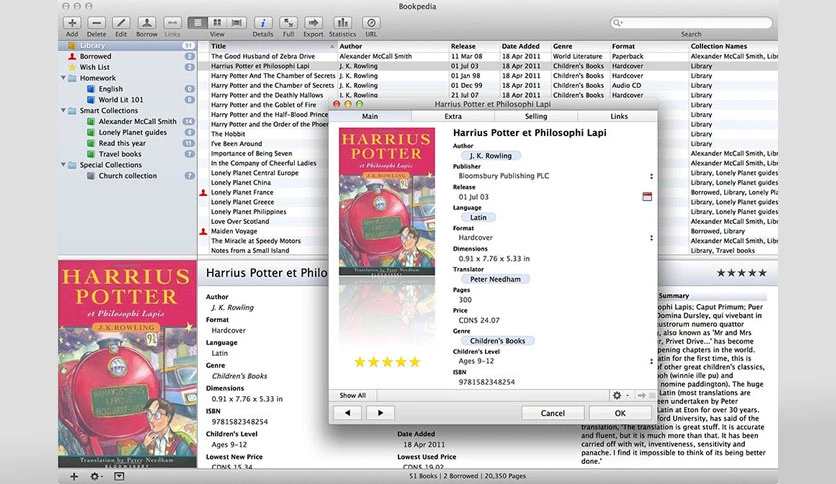Click the book cover in edit dialog
This screenshot has width=836, height=484.
pyautogui.click(x=387, y=201)
